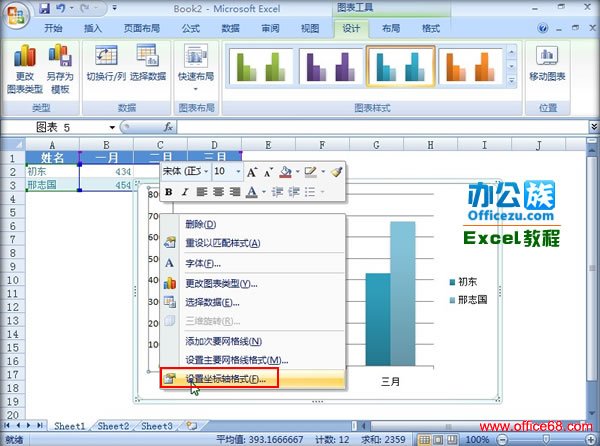Switch to Page Layout view in status bar
This screenshot has width=600, height=446.
pyautogui.click(x=438, y=439)
